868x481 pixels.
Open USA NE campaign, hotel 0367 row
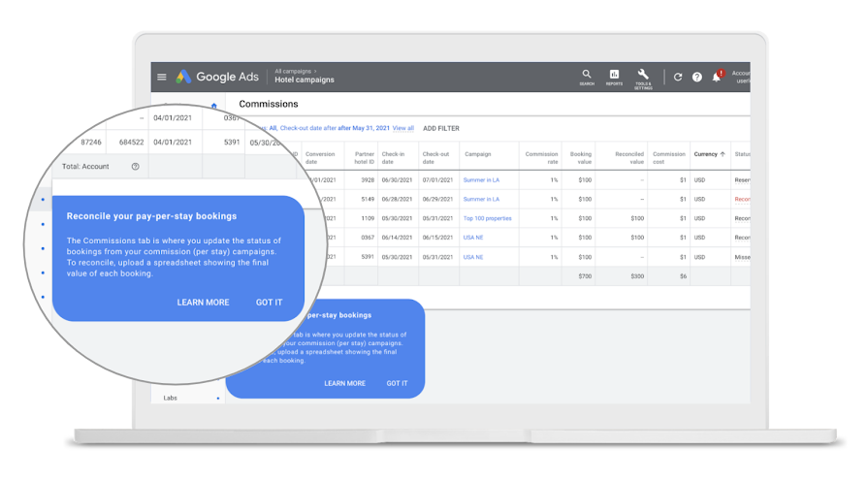(x=473, y=238)
